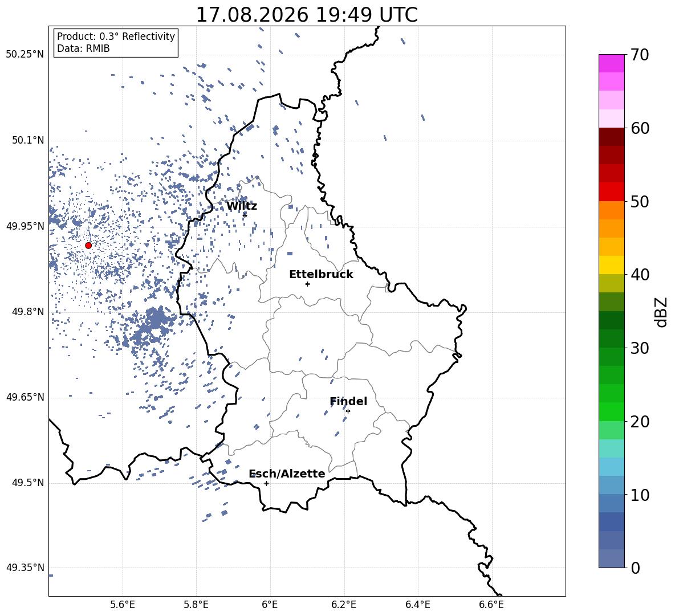Pick the yellow 40 dBZ colorbar segment

click(611, 265)
